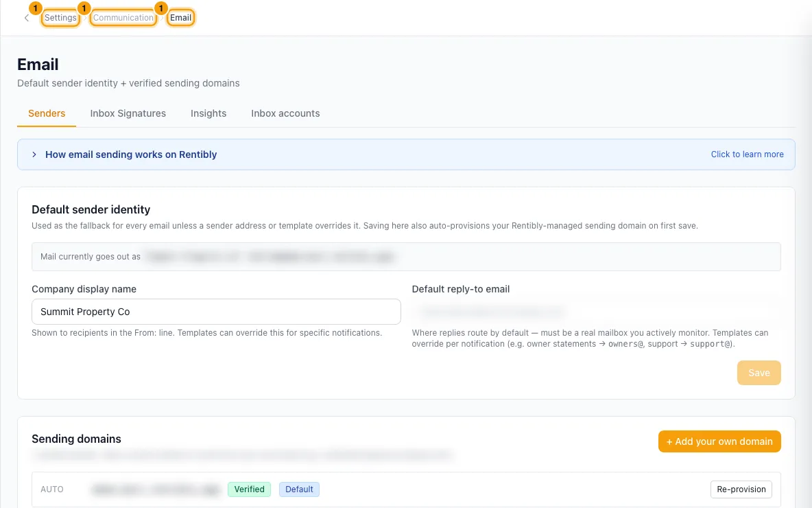Open the Insights tab
This screenshot has height=508, width=812.
click(x=208, y=113)
